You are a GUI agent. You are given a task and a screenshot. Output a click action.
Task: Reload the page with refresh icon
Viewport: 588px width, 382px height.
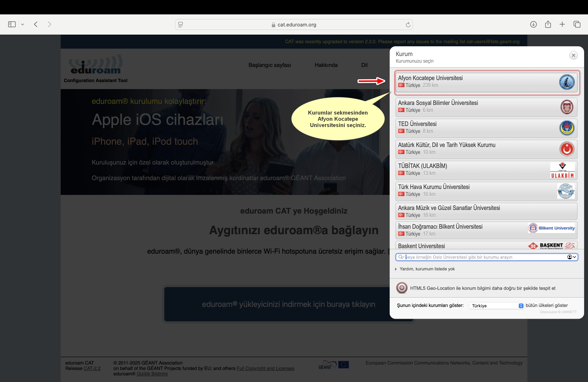click(408, 25)
